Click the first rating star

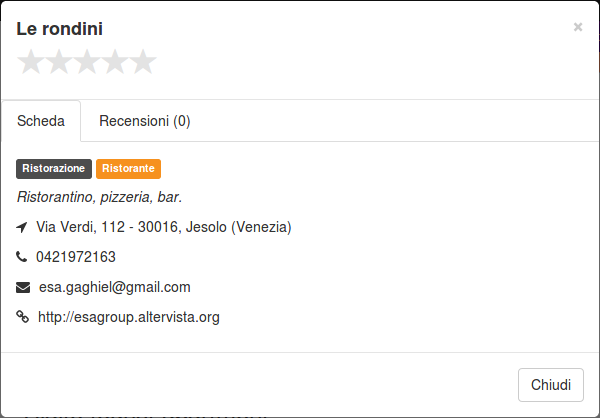coord(31,62)
